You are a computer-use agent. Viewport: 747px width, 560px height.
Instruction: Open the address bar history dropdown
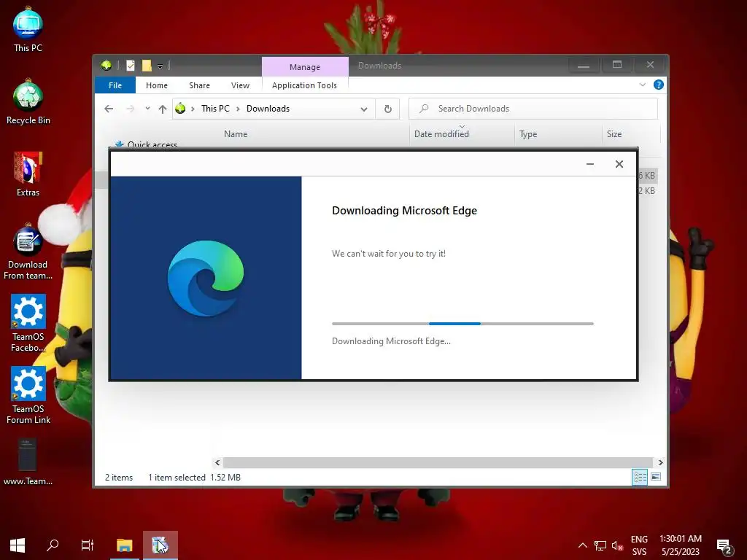point(364,109)
